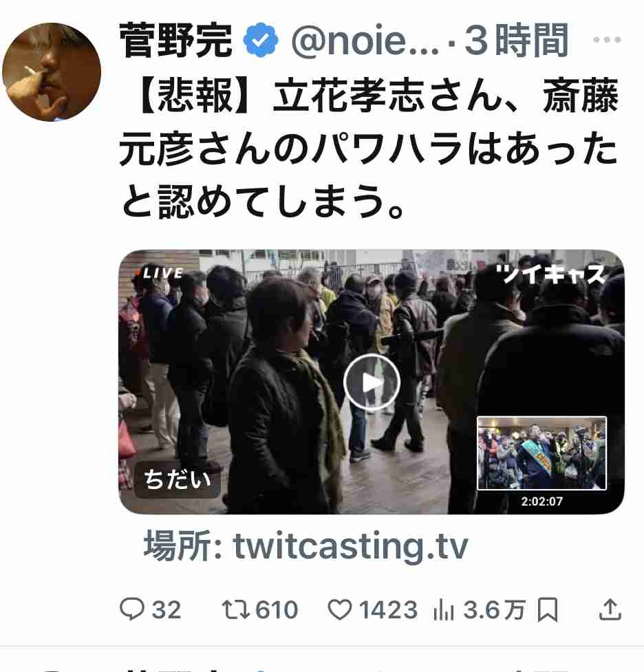Screen dimensions: 644x672
Task: Bookmark this tweet
Action: 548,609
